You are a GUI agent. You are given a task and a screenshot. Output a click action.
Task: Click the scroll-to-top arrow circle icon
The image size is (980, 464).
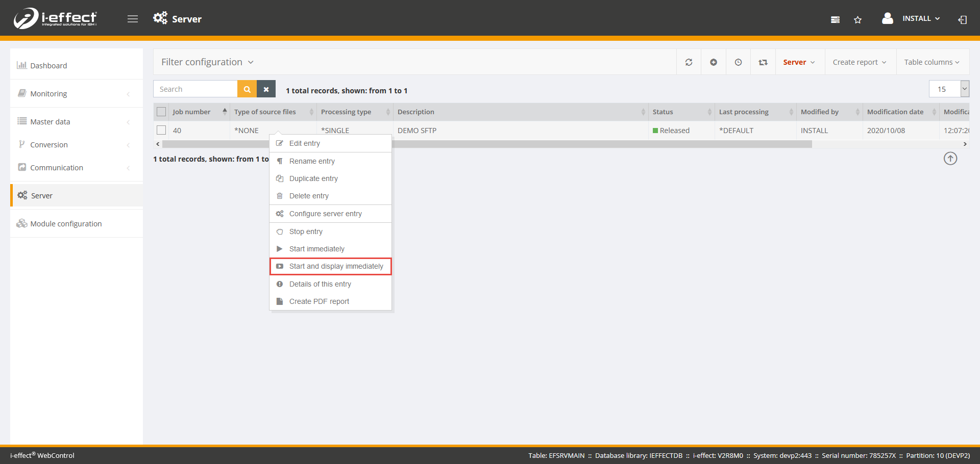tap(950, 159)
